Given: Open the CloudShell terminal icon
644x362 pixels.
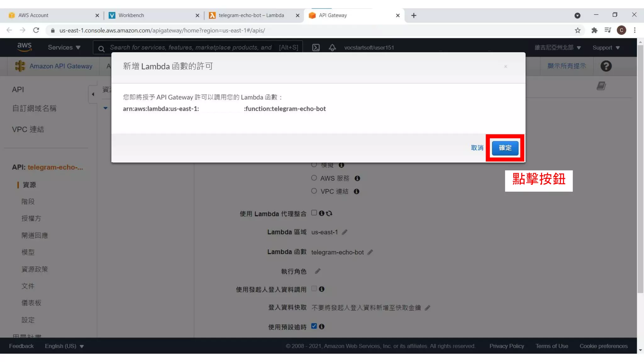Looking at the screenshot, I should [x=316, y=47].
